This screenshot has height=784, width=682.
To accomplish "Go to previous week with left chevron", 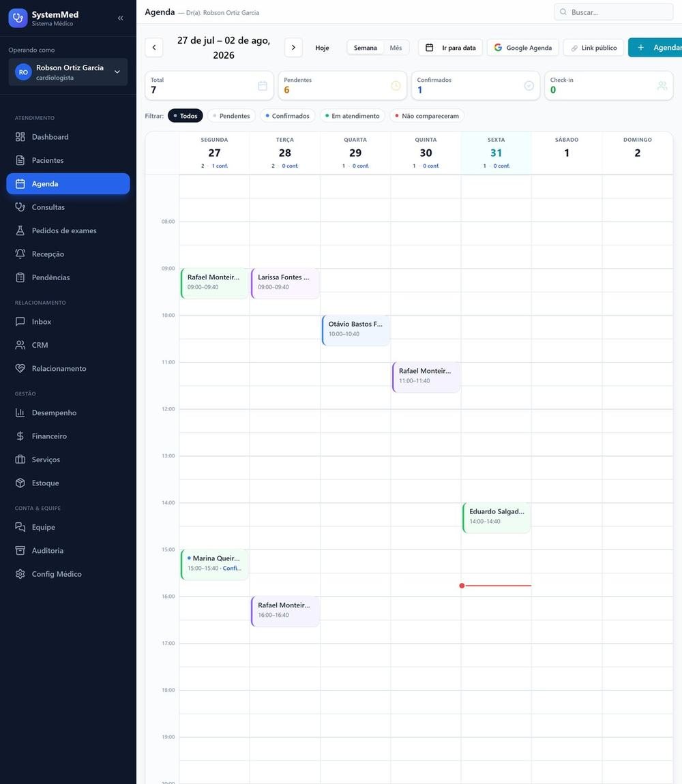I will click(154, 48).
